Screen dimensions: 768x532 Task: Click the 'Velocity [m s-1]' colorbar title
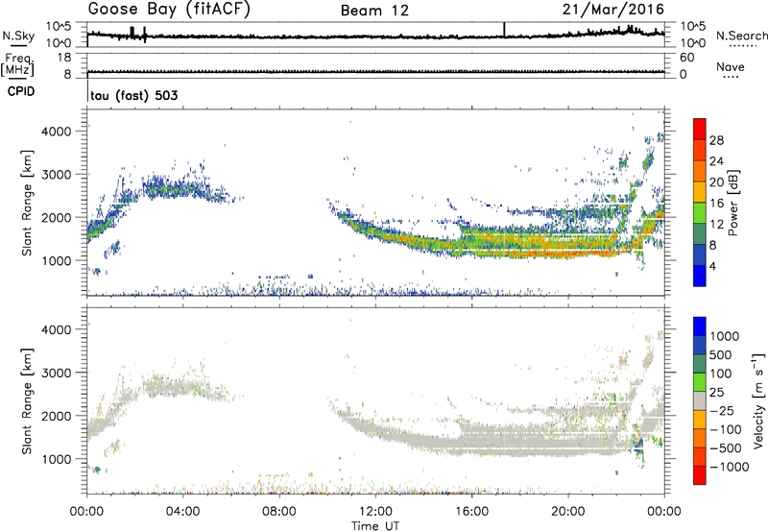(x=758, y=400)
